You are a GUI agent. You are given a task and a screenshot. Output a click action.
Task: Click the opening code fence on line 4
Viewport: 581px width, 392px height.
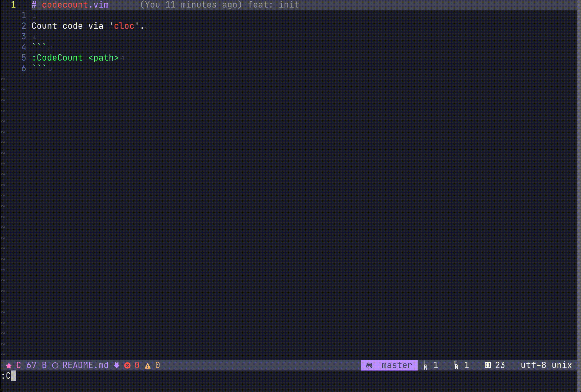[39, 45]
